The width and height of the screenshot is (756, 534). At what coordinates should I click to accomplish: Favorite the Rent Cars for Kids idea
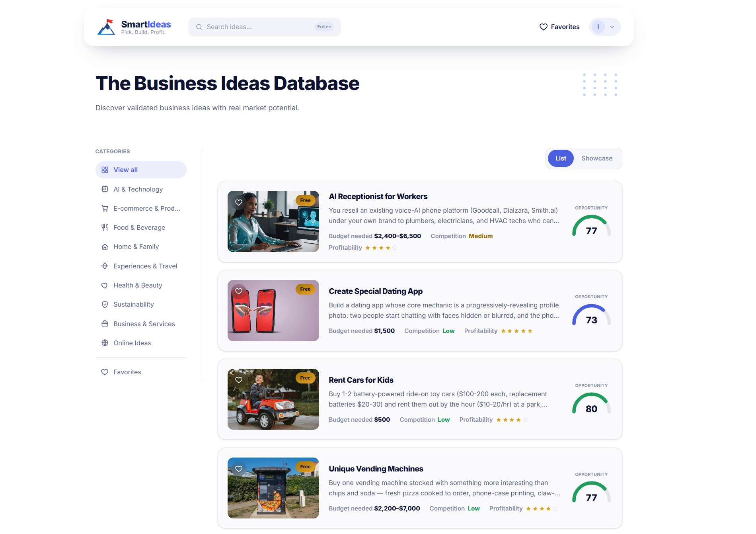[x=239, y=380]
